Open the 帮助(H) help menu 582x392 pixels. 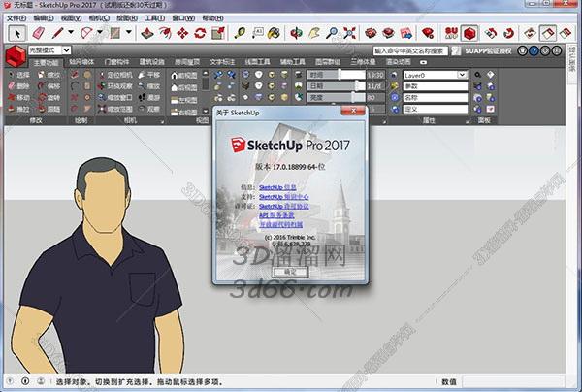tap(212, 17)
